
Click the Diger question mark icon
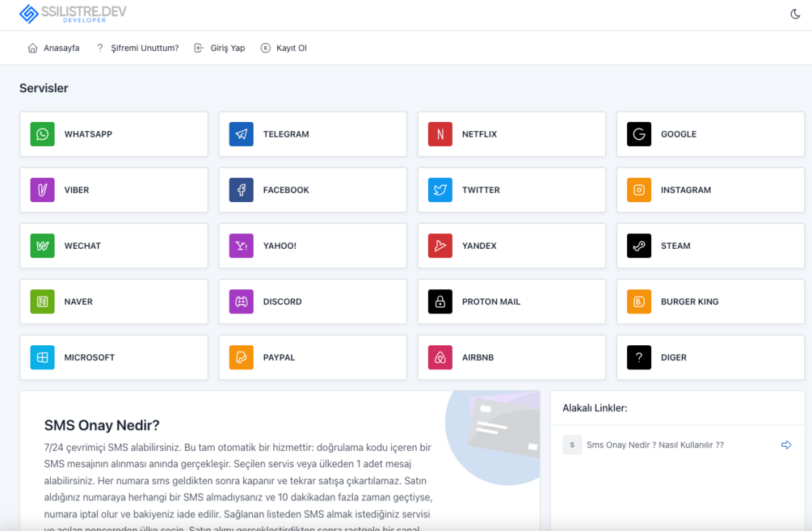[639, 357]
